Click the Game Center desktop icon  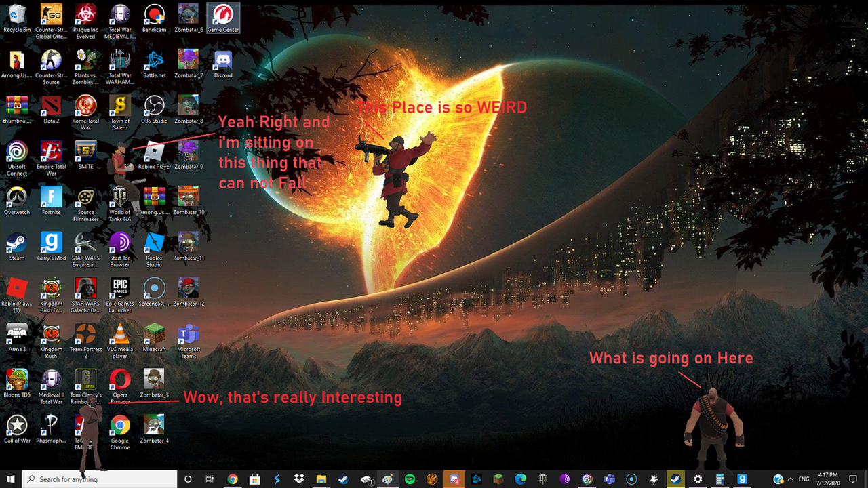click(x=223, y=19)
